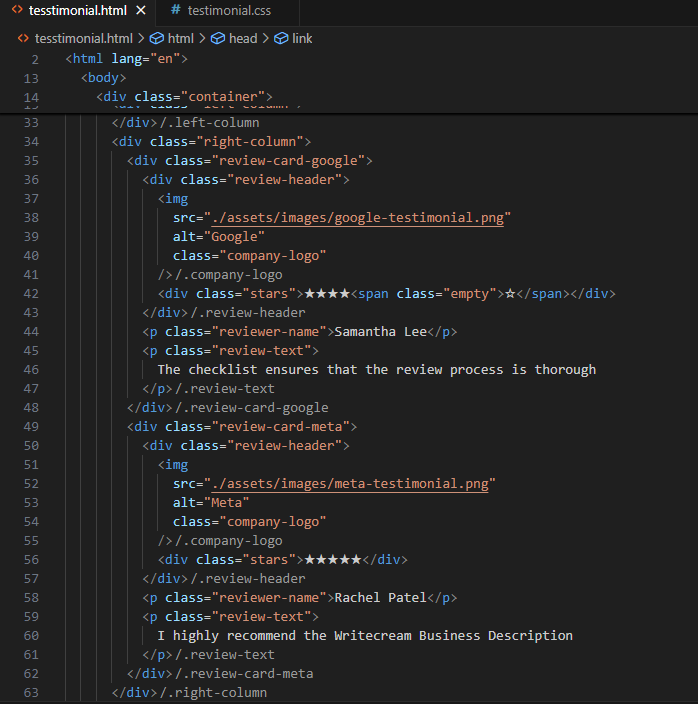This screenshot has width=698, height=704.
Task: Click the Samantha Lee reviewer name
Action: coord(381,332)
